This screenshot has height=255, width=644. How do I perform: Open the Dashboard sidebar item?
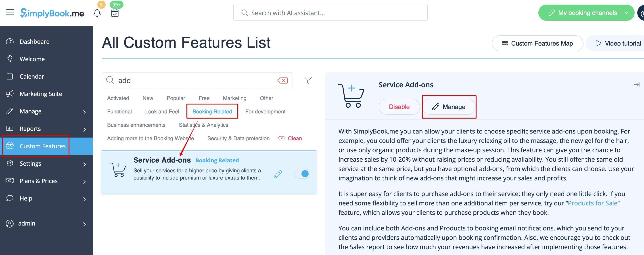(x=46, y=42)
